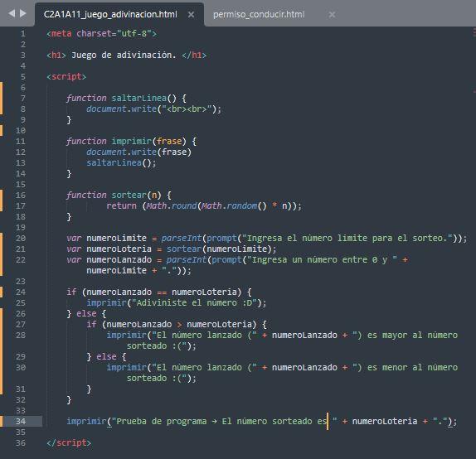Screen dimensions: 476x459
Task: Go to next tab with right arrow
Action: (23, 13)
